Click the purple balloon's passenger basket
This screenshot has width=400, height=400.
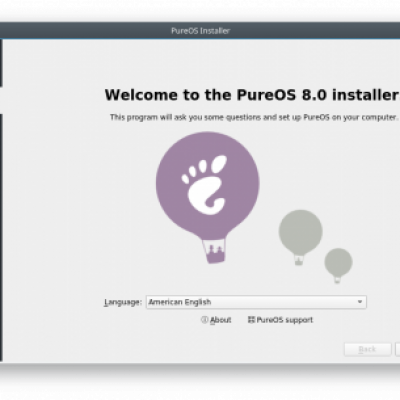tap(214, 251)
